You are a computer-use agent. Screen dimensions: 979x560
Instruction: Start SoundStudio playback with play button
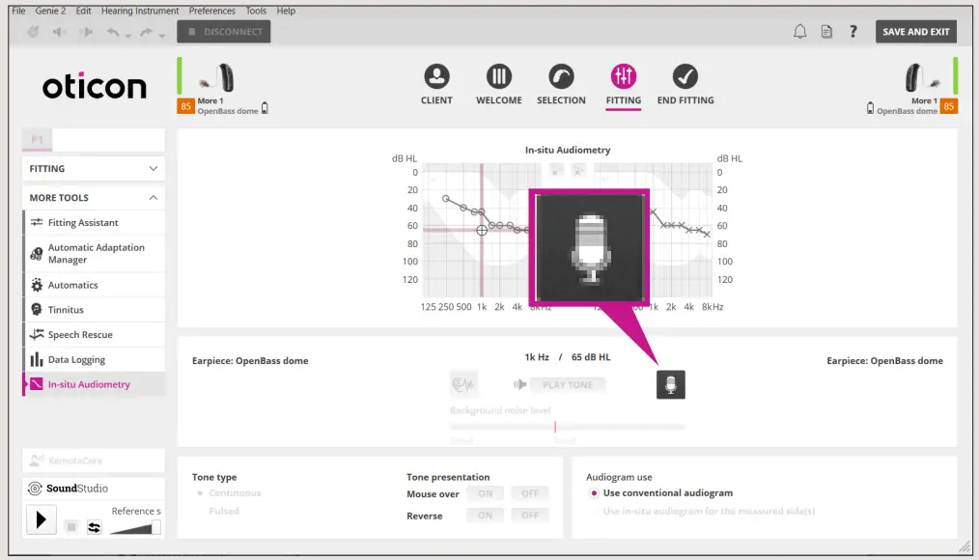[x=42, y=519]
